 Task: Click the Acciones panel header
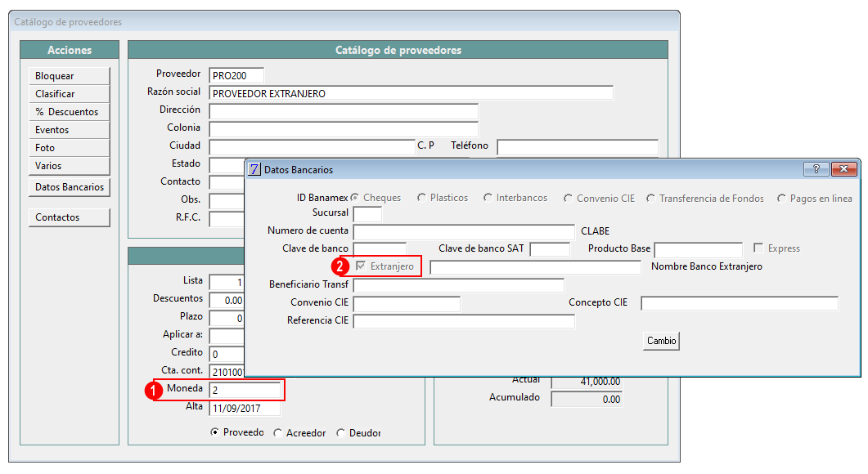(x=70, y=50)
